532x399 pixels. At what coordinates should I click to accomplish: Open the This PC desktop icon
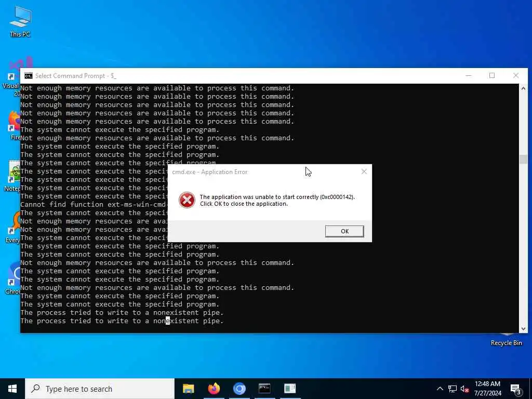[x=20, y=22]
